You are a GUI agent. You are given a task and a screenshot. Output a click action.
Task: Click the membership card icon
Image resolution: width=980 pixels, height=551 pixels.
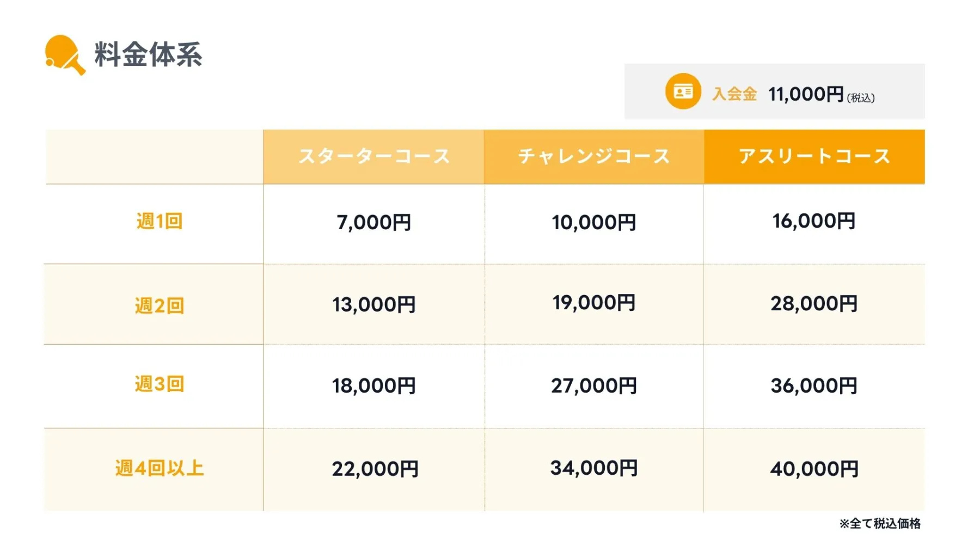point(683,91)
